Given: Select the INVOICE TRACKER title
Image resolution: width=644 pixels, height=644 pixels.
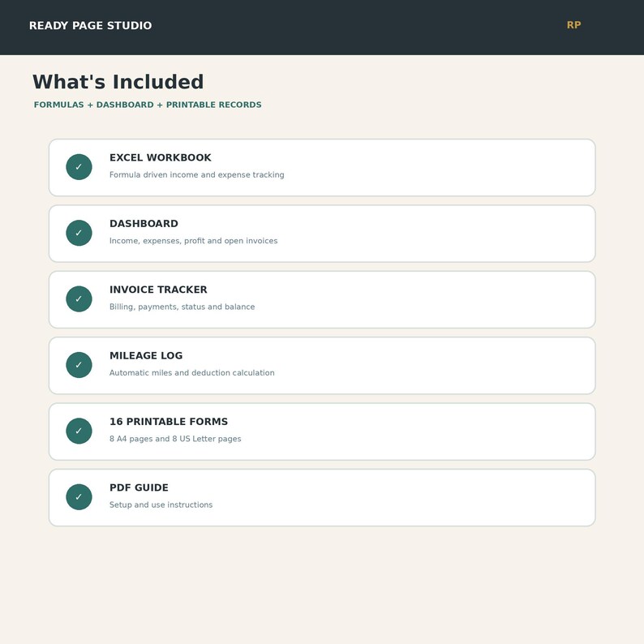Looking at the screenshot, I should click(158, 290).
